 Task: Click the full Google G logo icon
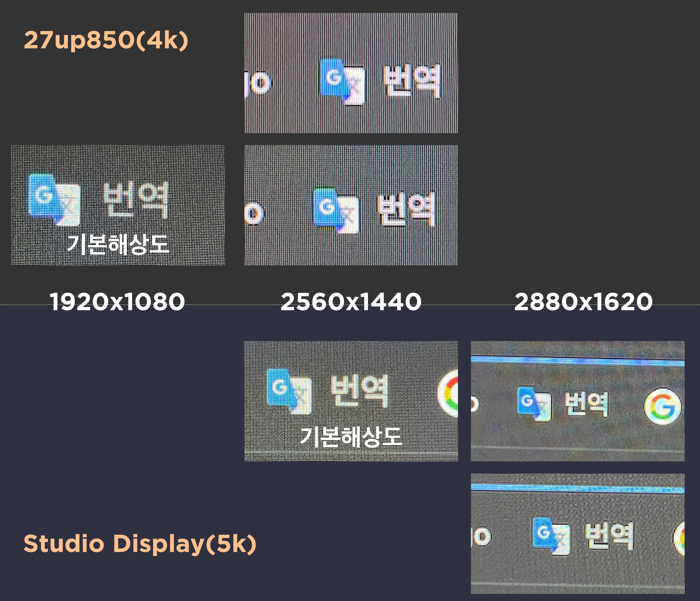(662, 407)
